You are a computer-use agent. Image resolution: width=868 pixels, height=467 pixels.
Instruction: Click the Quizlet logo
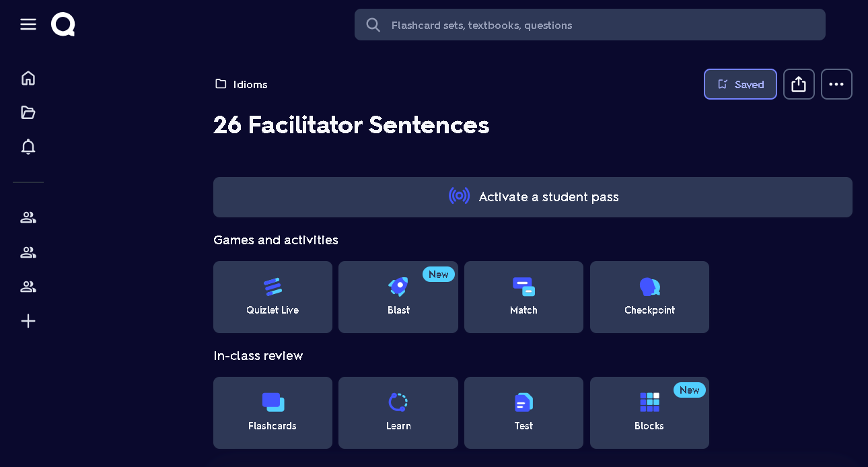[x=63, y=25]
